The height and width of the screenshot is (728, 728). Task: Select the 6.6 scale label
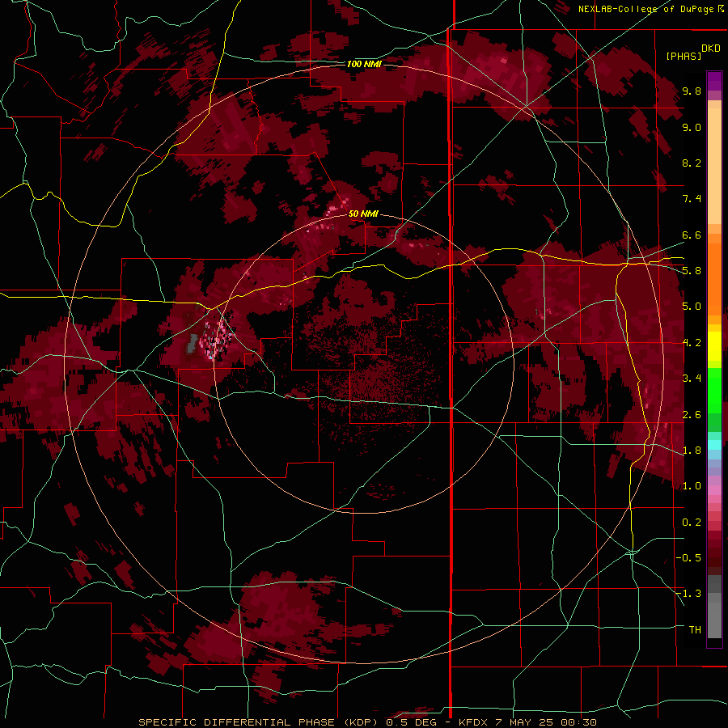pos(692,235)
